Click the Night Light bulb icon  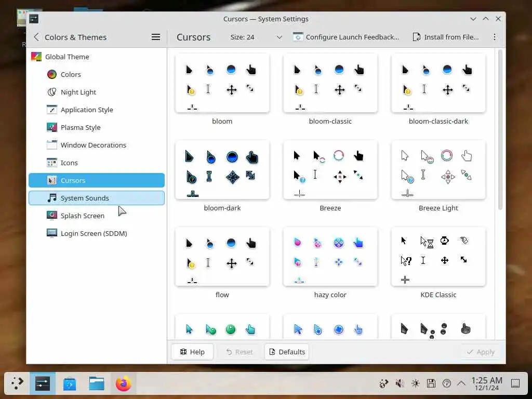(51, 92)
